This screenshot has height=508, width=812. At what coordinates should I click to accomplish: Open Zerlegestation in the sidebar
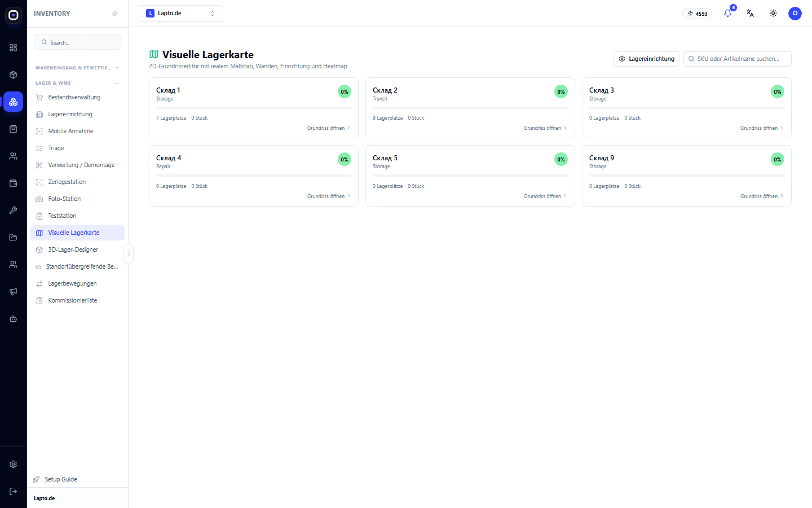[x=77, y=182]
